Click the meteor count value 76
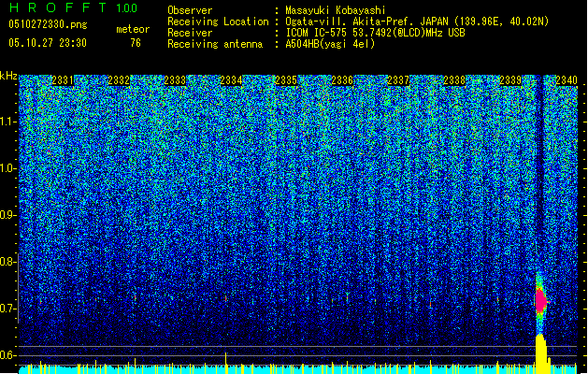Screen dimensions: 588x374 [x=136, y=43]
